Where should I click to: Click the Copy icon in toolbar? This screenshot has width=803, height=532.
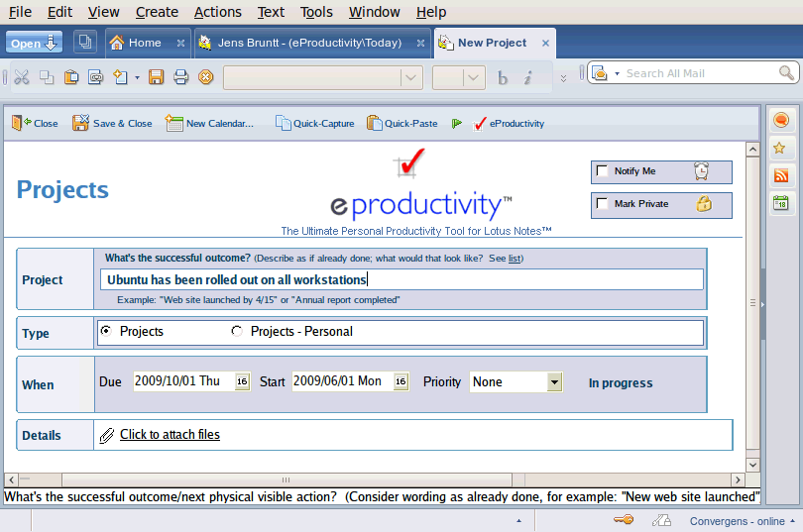47,77
